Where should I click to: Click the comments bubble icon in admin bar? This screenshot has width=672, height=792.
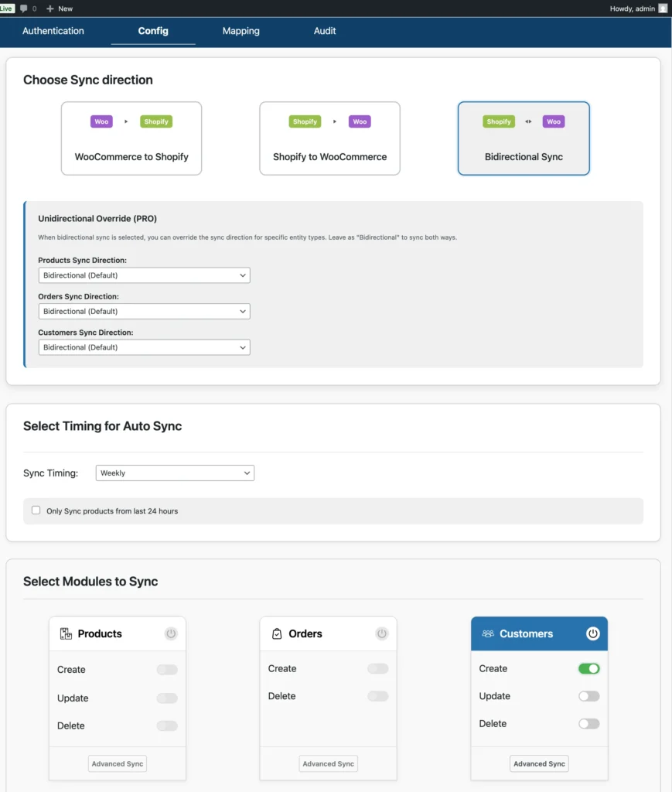pos(25,9)
